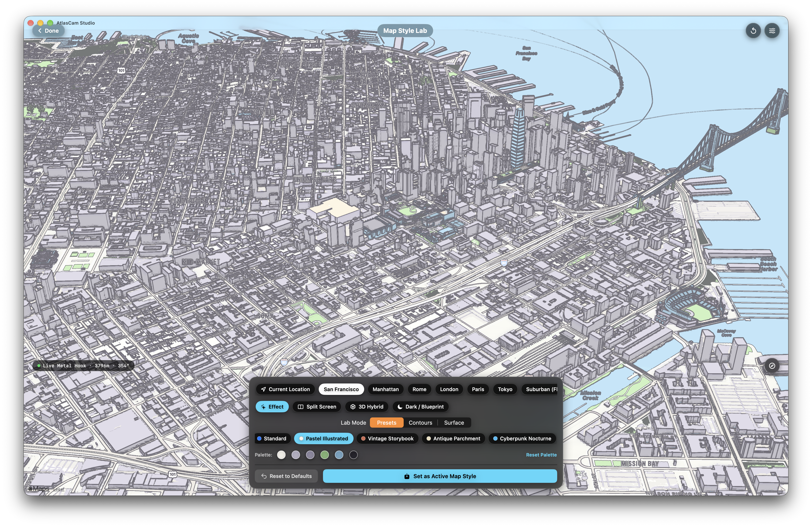
Task: Select the San Francisco location chip
Action: tap(341, 389)
